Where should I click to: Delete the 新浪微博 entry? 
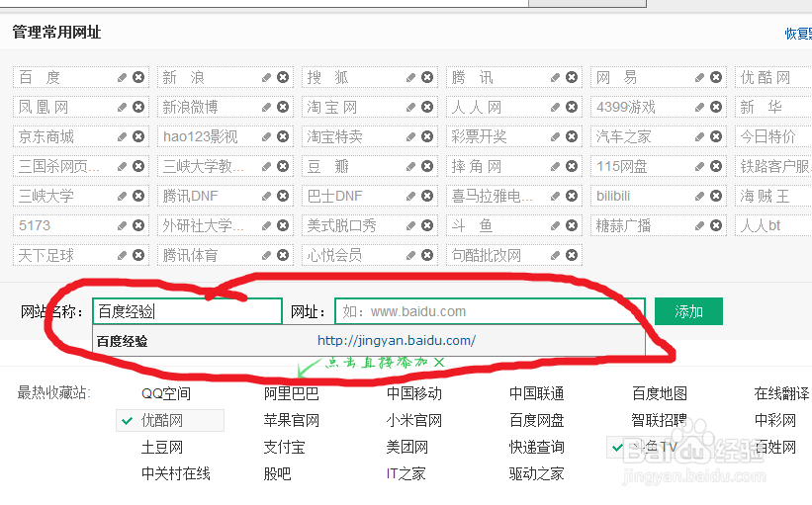[283, 107]
